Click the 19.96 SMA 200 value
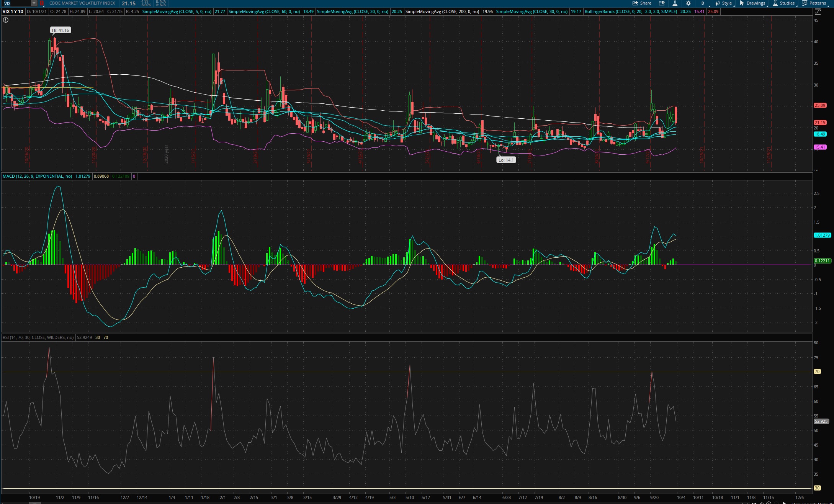 point(487,11)
